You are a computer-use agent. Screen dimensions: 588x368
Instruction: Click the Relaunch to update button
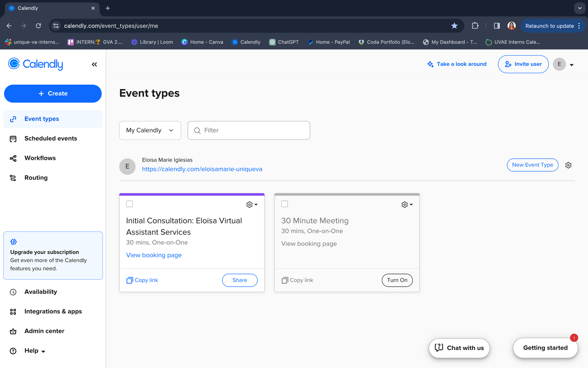(x=553, y=26)
